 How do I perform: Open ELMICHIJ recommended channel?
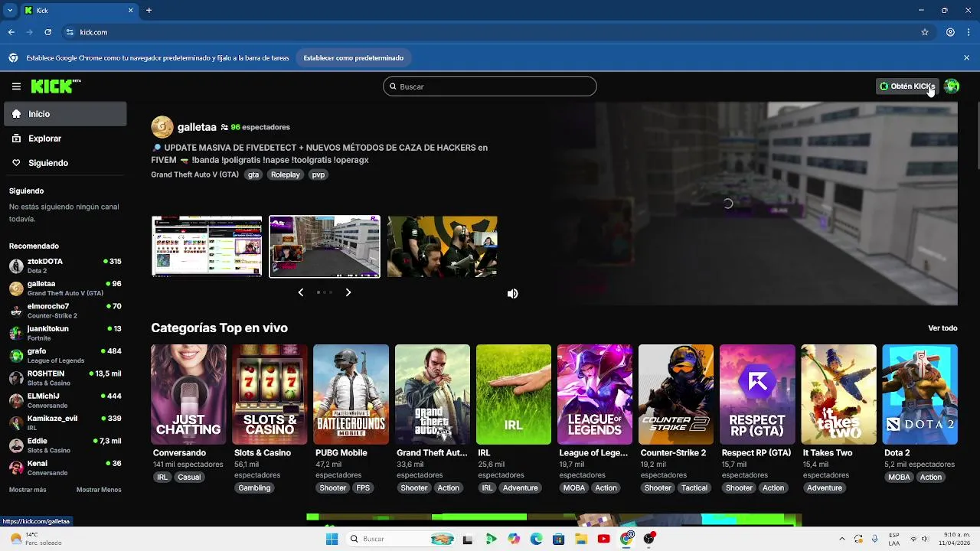pyautogui.click(x=65, y=400)
